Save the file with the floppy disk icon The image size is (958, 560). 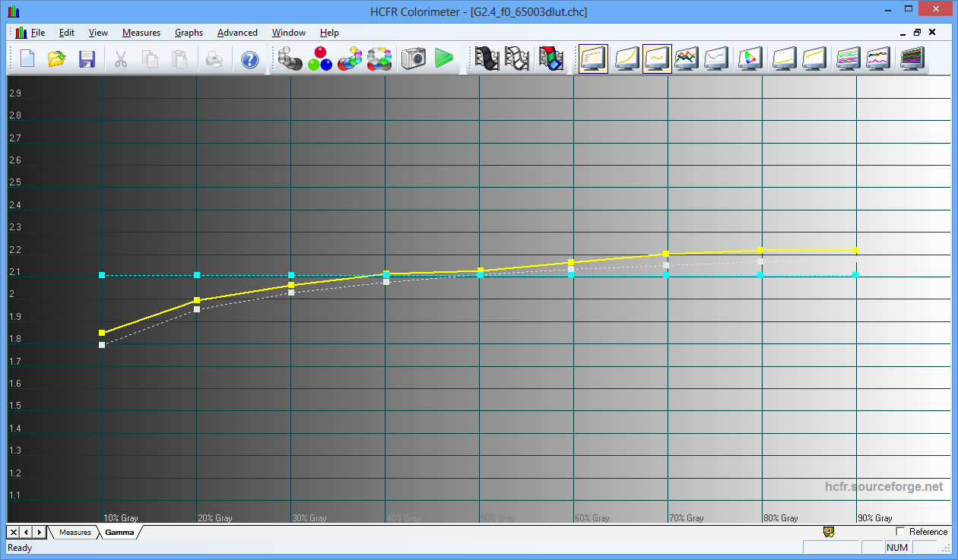point(87,59)
